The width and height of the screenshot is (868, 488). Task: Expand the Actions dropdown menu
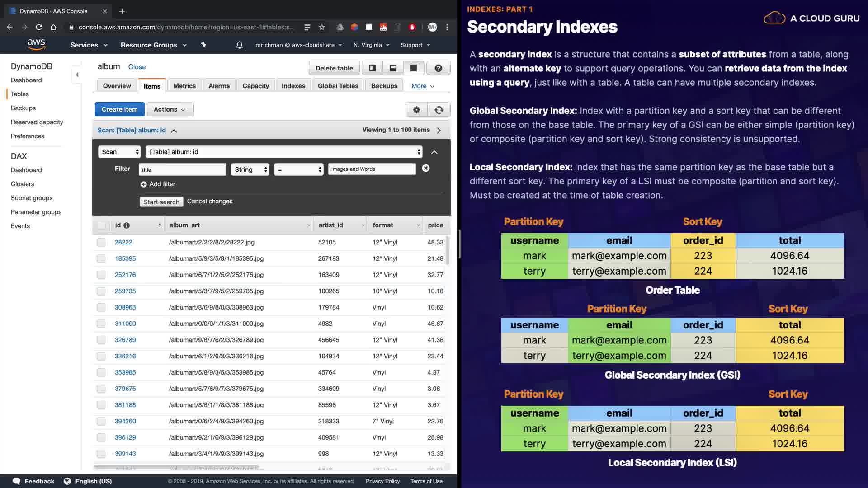tap(170, 110)
